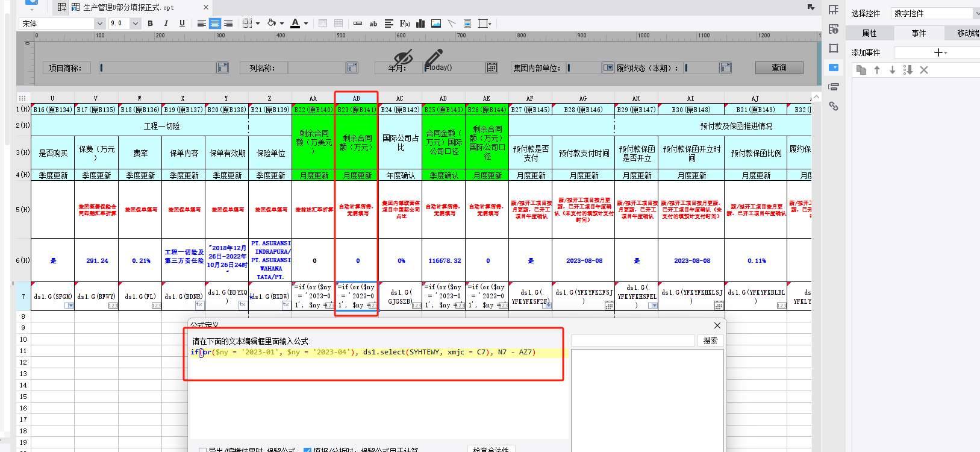Select the 生产管理B部分填报正式.cpt file tab
The height and width of the screenshot is (452, 980).
click(128, 7)
